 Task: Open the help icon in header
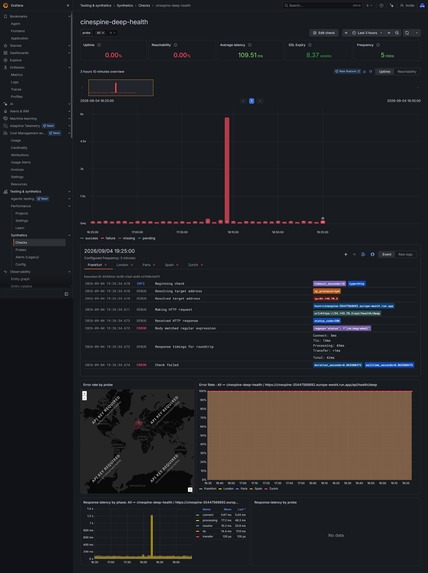coord(381,5)
